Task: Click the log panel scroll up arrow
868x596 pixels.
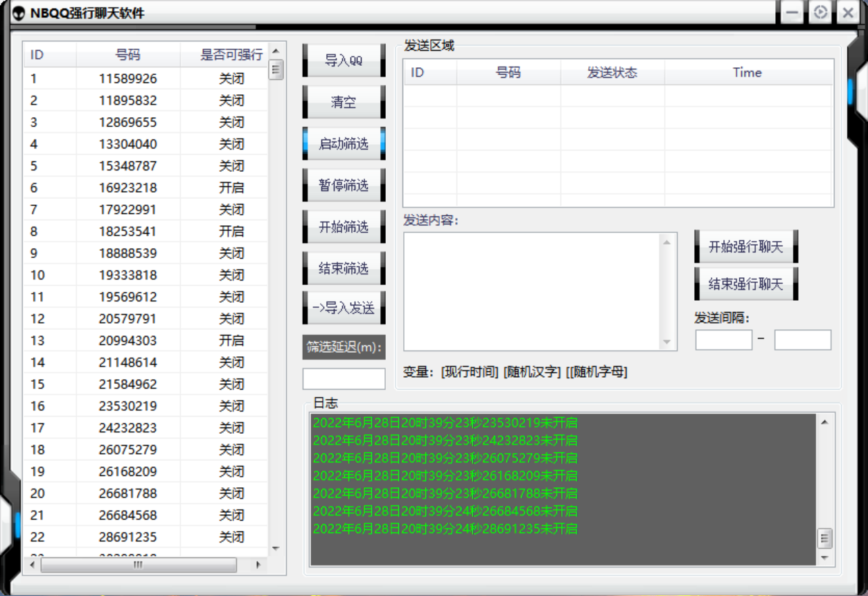Action: (824, 421)
